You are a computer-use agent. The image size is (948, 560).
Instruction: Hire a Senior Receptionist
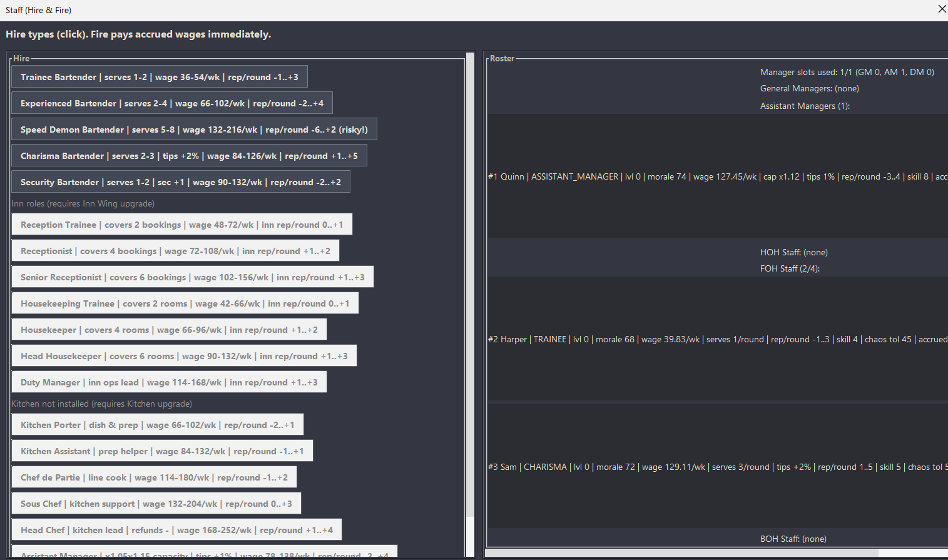click(x=192, y=277)
